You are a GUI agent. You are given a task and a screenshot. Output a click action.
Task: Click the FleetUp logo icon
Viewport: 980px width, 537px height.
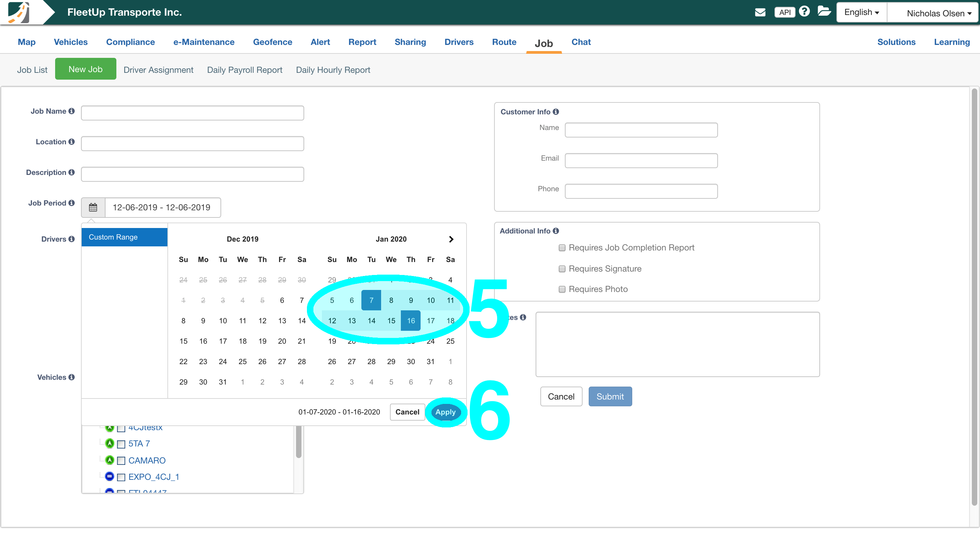pos(19,12)
